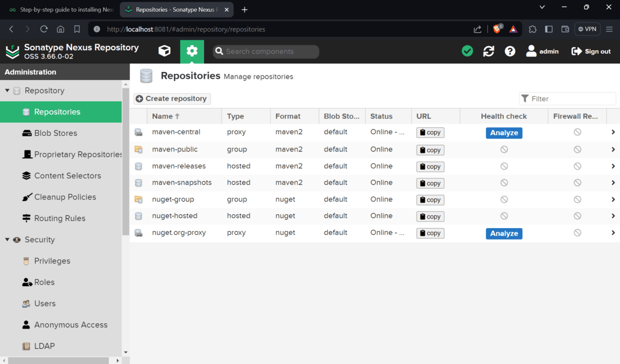Screen dimensions: 620x364
Task: Click the Administration gear icon
Action: pyautogui.click(x=192, y=51)
